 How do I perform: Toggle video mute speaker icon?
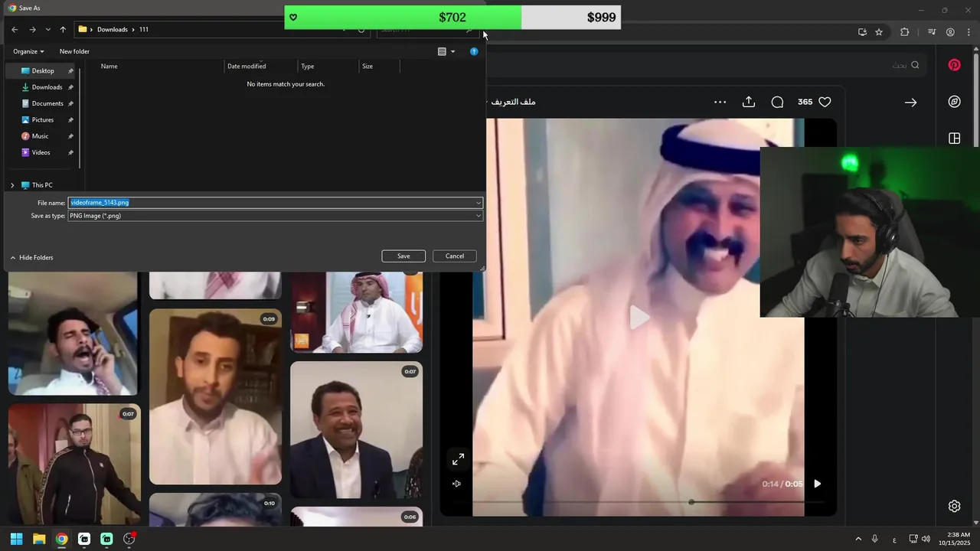pyautogui.click(x=456, y=484)
